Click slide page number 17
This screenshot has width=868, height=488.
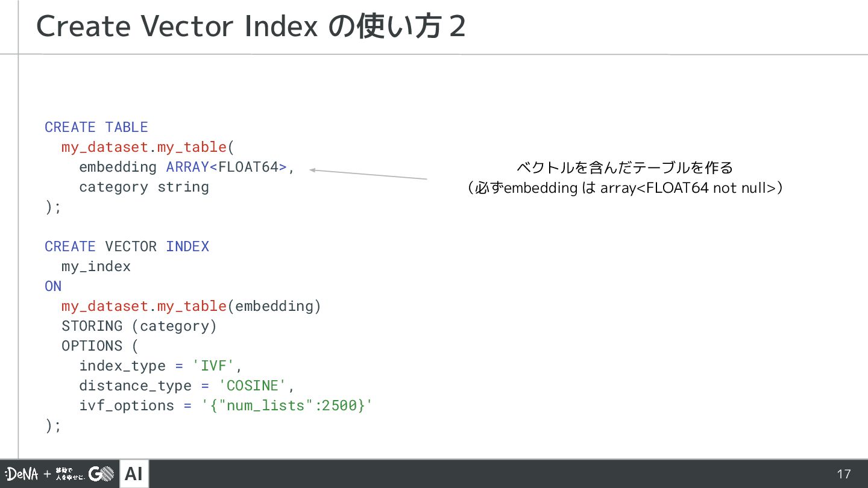coord(843,474)
